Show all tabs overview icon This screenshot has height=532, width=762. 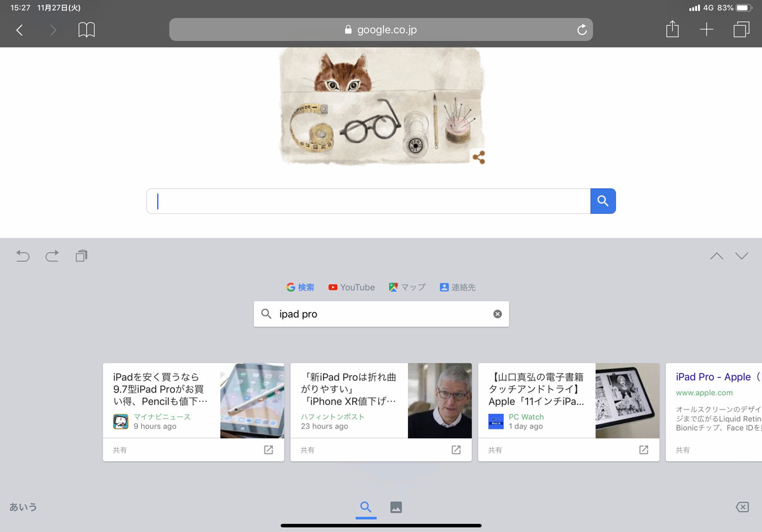coord(741,29)
